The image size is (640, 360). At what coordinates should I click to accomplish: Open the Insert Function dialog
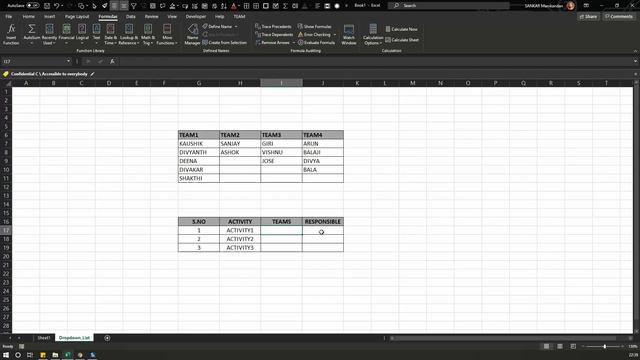point(11,34)
